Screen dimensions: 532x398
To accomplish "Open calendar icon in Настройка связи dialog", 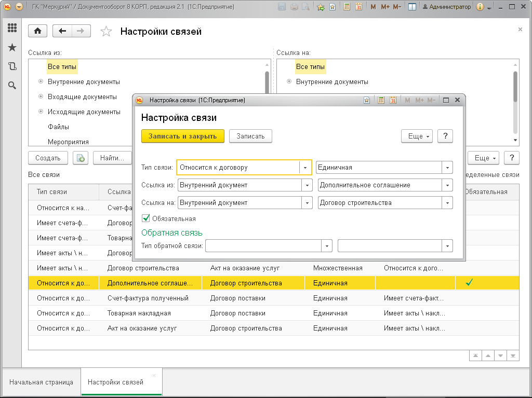I will coord(393,100).
